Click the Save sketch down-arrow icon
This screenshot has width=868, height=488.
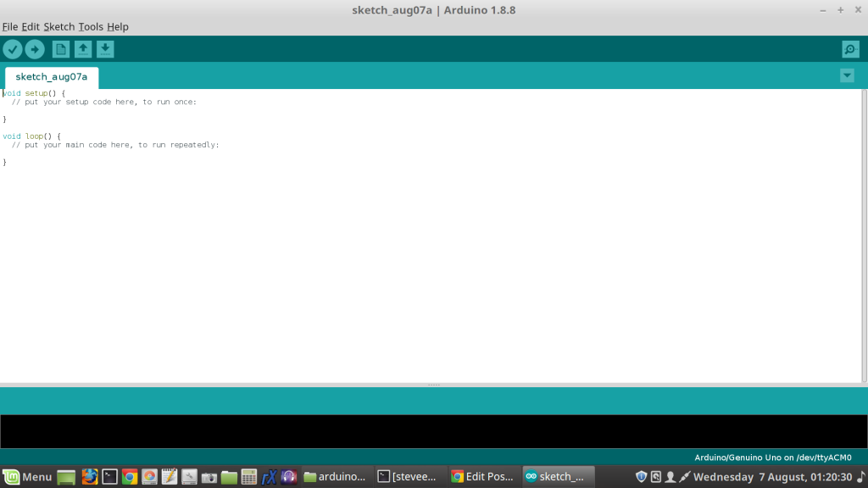[x=105, y=49]
